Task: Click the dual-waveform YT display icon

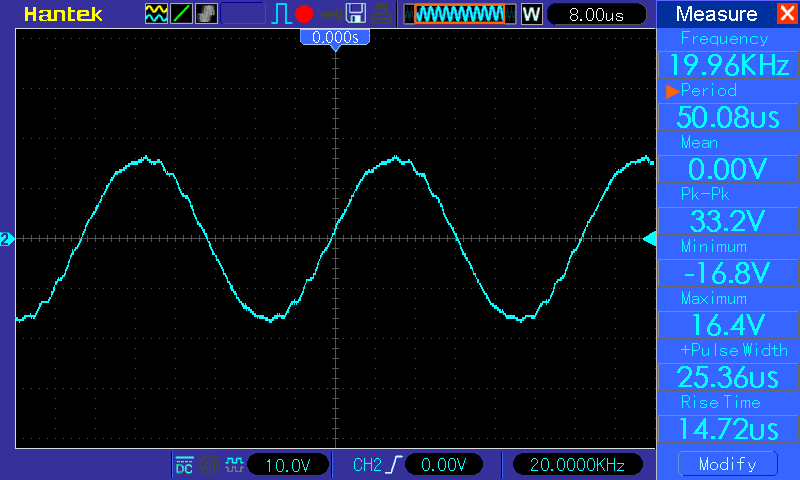Action: (156, 14)
